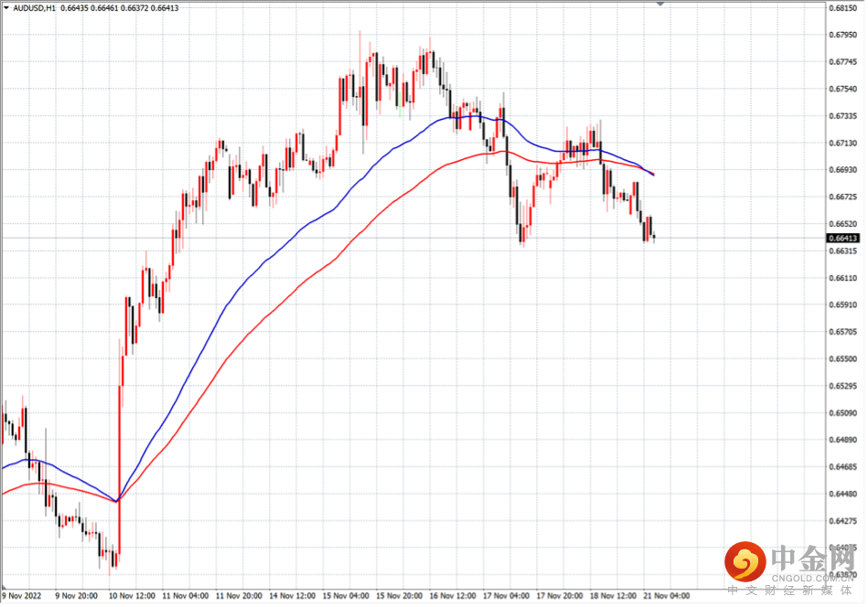868x607 pixels.
Task: Click price axis label 0.67335
Action: (842, 116)
